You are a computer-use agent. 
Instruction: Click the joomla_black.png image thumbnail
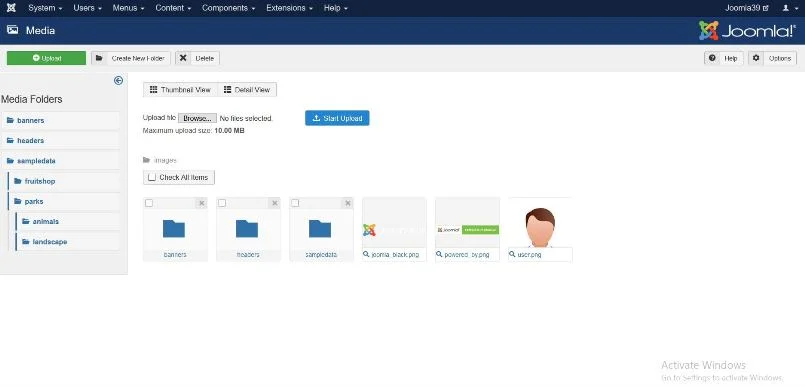[394, 223]
